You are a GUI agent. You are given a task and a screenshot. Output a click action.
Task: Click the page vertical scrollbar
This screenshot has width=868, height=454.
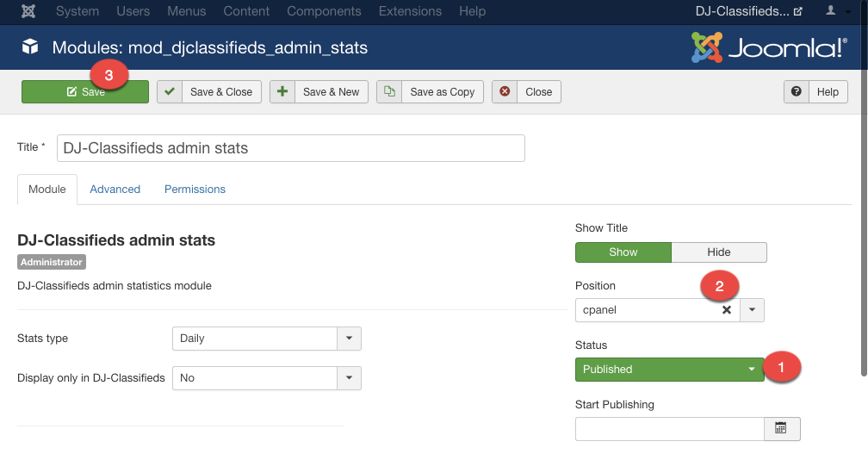coord(865,189)
